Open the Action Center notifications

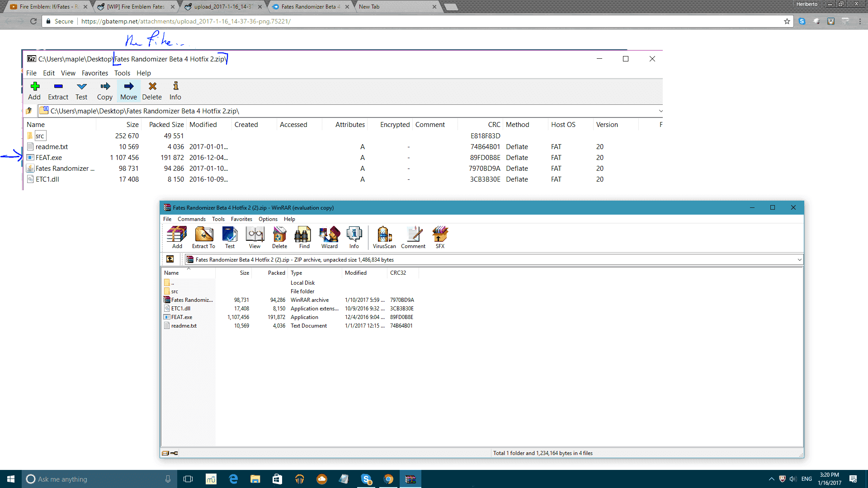(x=853, y=479)
